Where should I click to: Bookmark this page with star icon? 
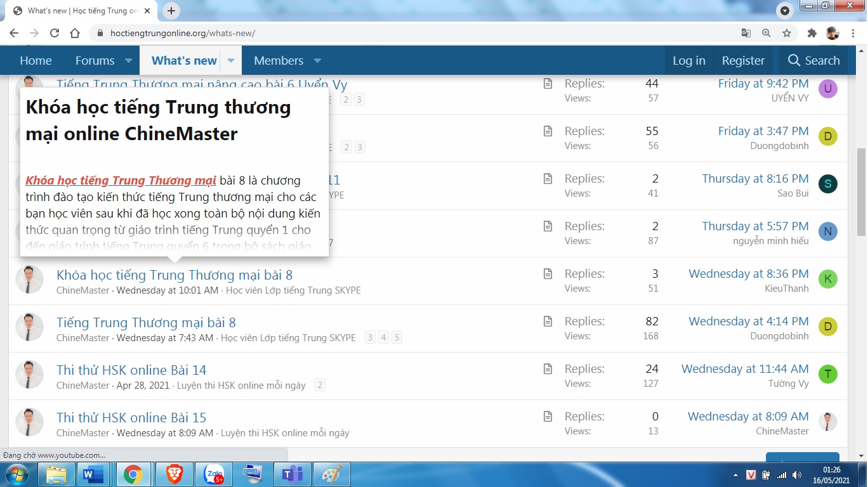click(787, 33)
